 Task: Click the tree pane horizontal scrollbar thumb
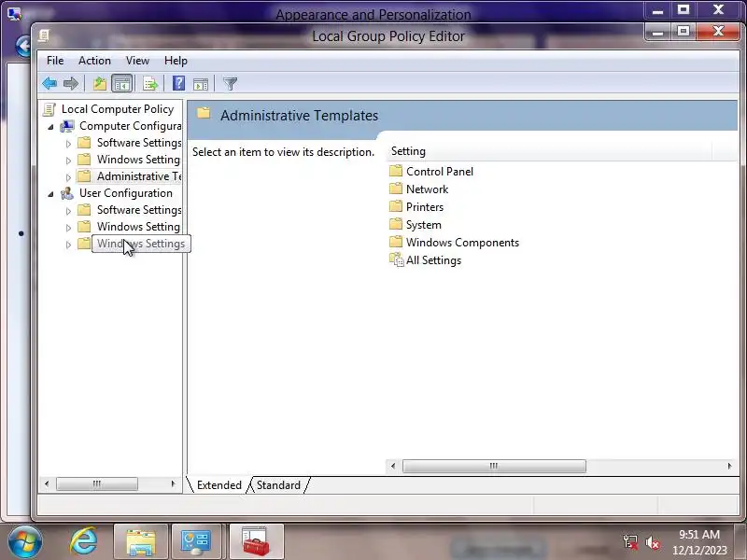pyautogui.click(x=97, y=483)
